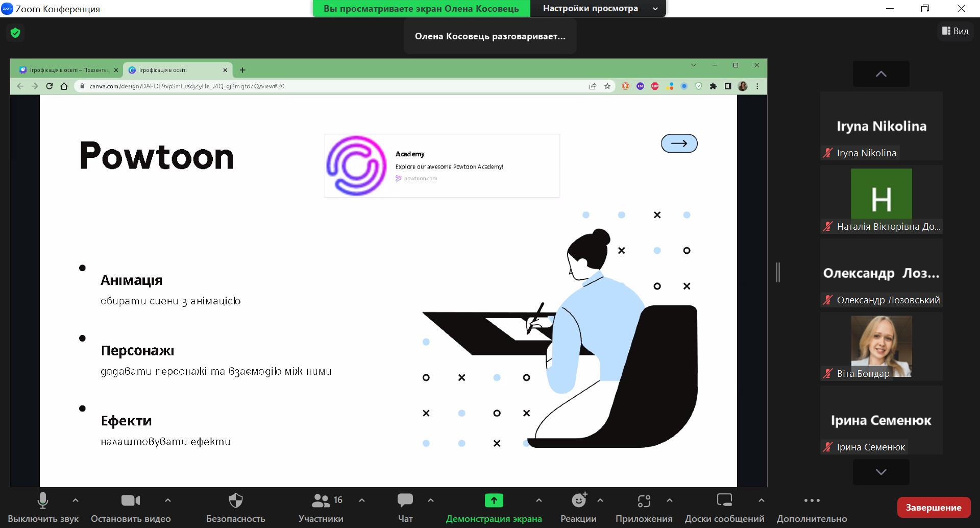Image resolution: width=980 pixels, height=528 pixels.
Task: Open the Reactions smiley icon
Action: click(579, 501)
